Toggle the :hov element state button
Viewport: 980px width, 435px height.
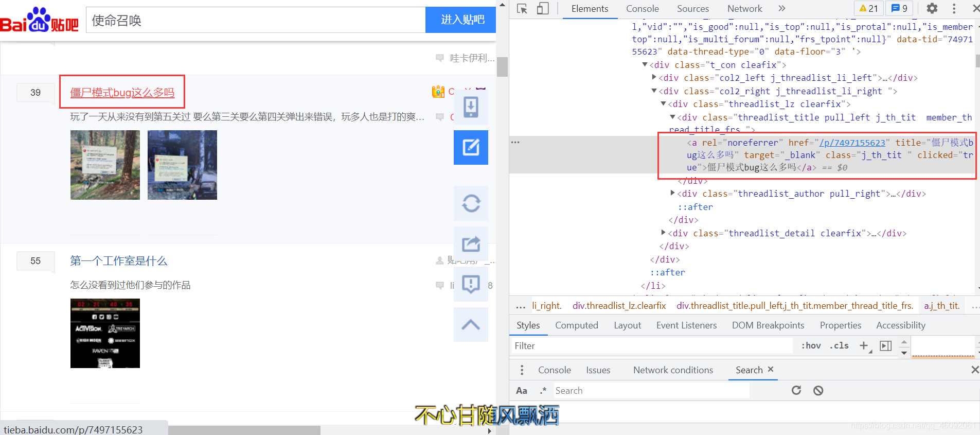pyautogui.click(x=811, y=346)
